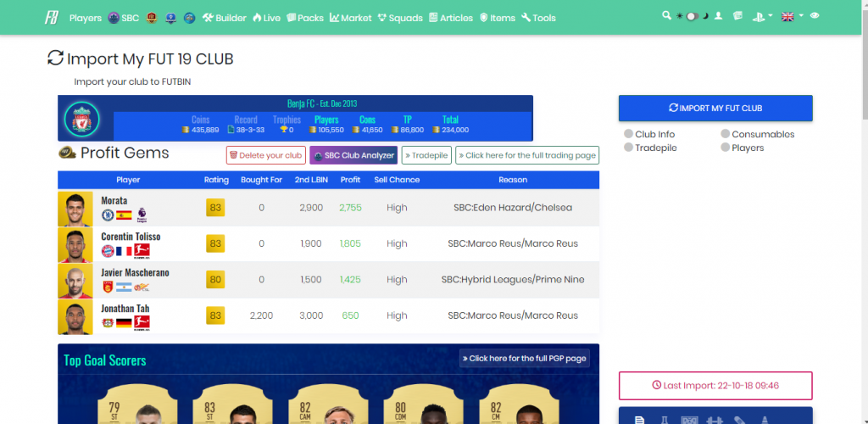Viewport: 868px width, 424px height.
Task: Open the Packs menu
Action: tap(305, 18)
